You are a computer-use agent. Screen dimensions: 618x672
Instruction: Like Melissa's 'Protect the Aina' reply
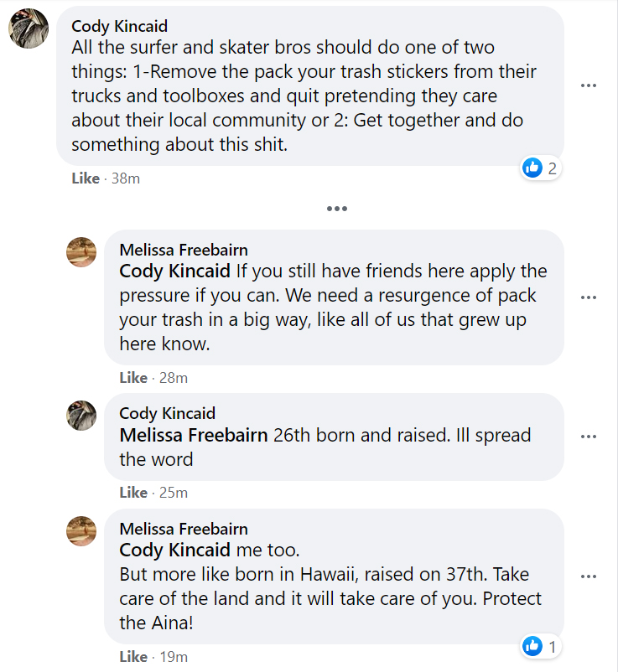pos(133,657)
